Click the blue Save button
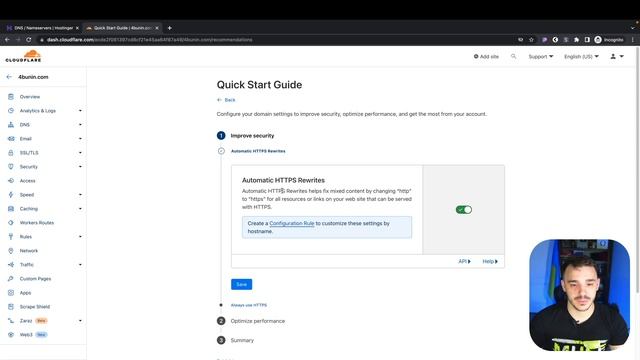The width and height of the screenshot is (640, 360). 242,284
